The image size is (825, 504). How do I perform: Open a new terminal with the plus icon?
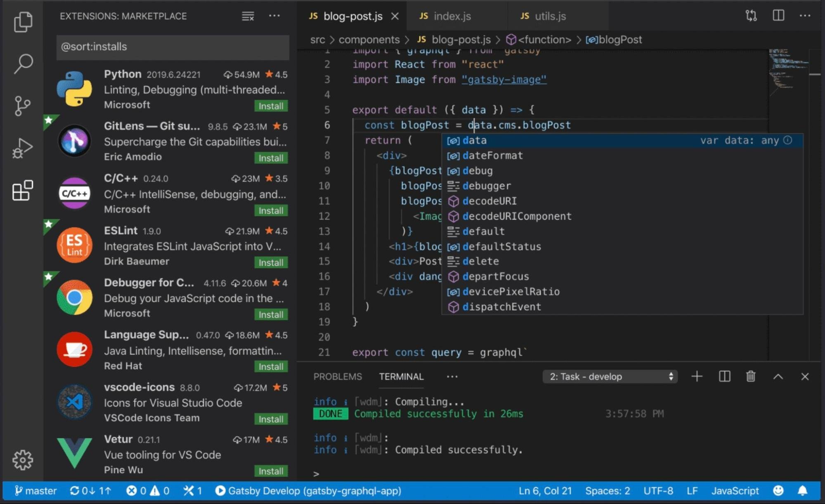[697, 376]
